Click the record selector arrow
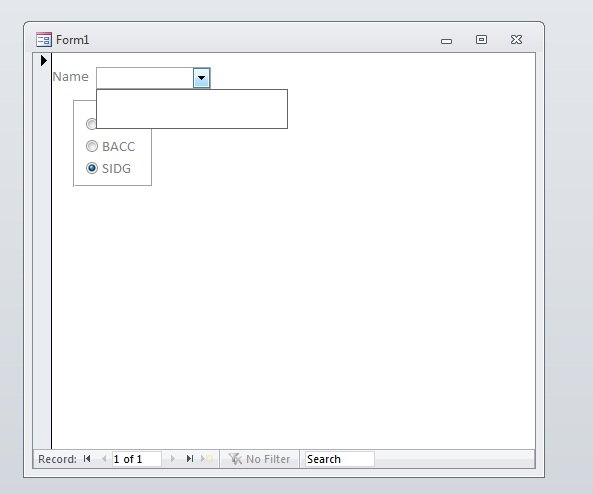Screen dimensions: 593x494 click(43, 60)
